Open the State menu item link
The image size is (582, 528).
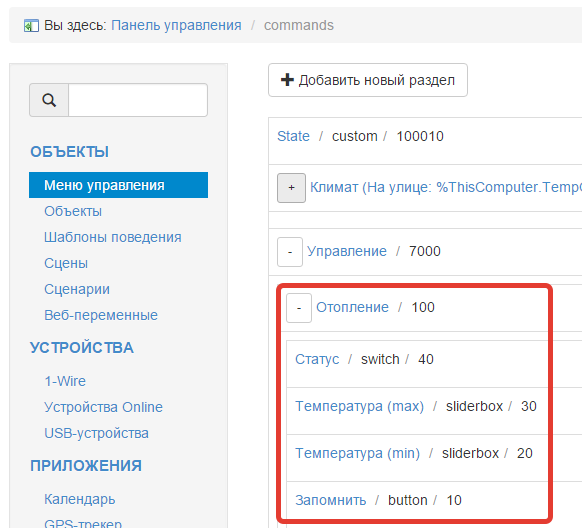pyautogui.click(x=293, y=136)
